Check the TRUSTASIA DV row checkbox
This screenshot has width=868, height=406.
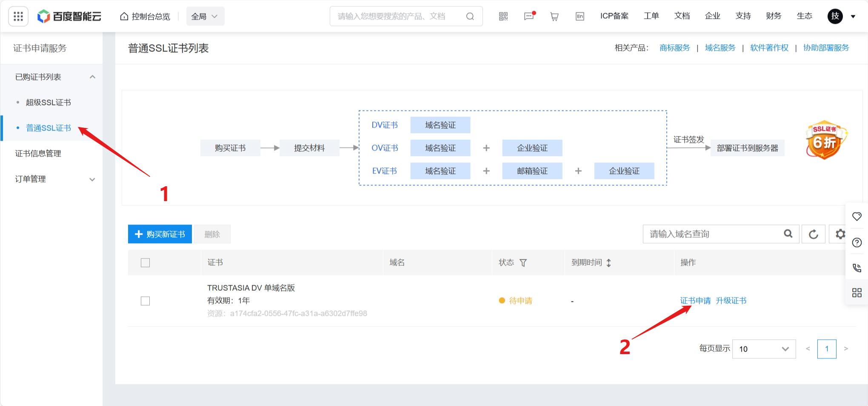pos(145,301)
